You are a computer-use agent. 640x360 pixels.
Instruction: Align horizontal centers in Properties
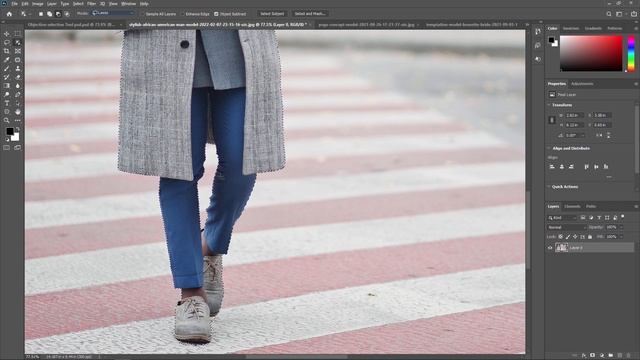562,167
